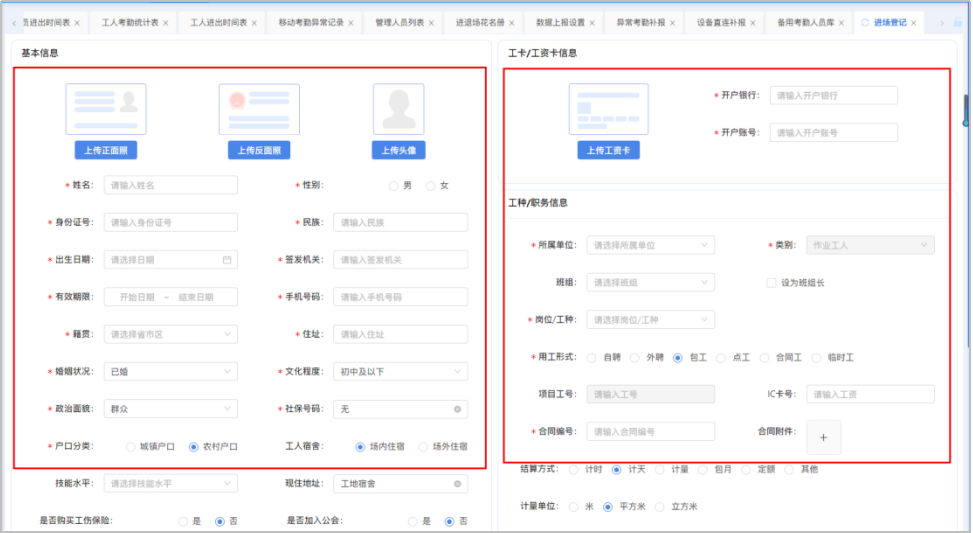This screenshot has height=533, width=973.
Task: Choose 城镇户口 radio button
Action: coord(130,447)
